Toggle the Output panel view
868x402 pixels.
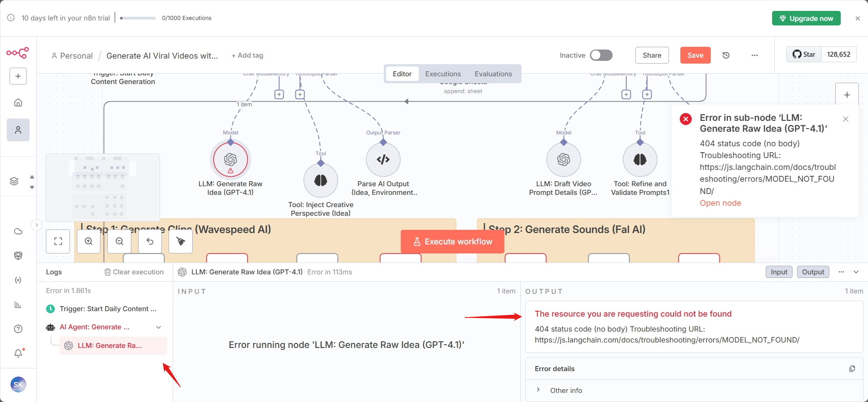tap(813, 272)
